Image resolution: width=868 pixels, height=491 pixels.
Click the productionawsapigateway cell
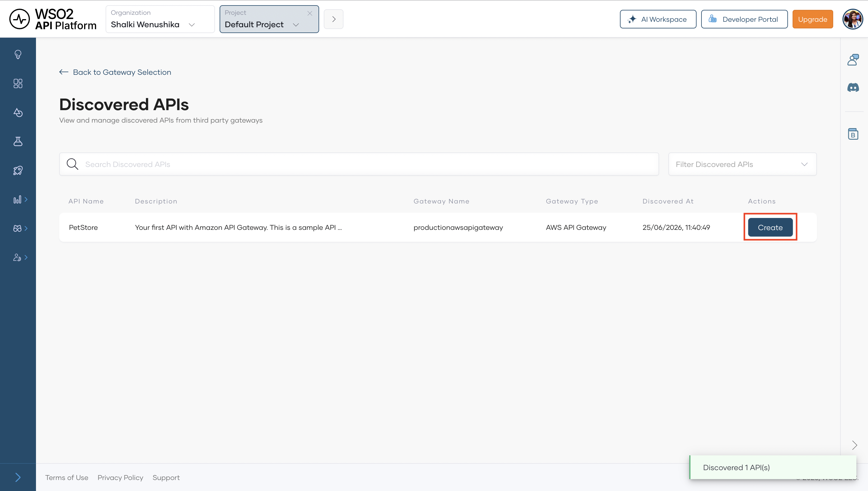click(x=458, y=228)
